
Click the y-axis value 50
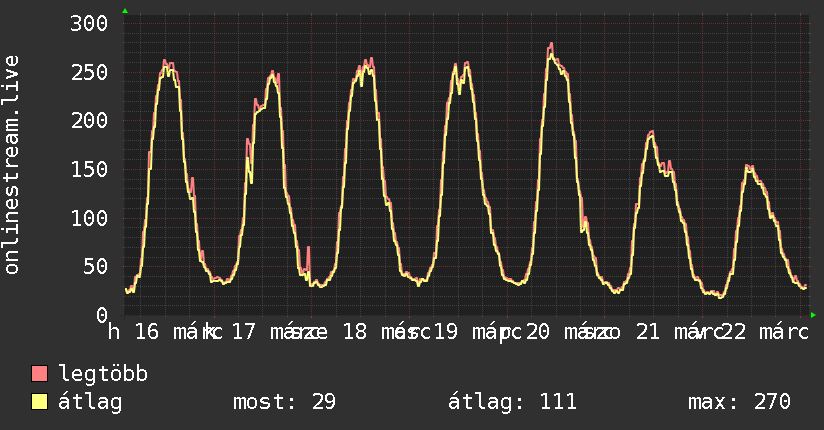(96, 267)
